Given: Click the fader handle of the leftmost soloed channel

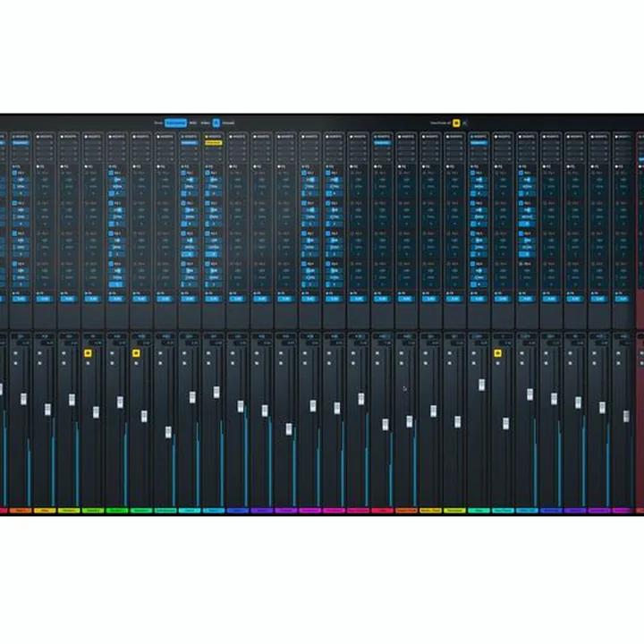Looking at the screenshot, I should pos(96,412).
